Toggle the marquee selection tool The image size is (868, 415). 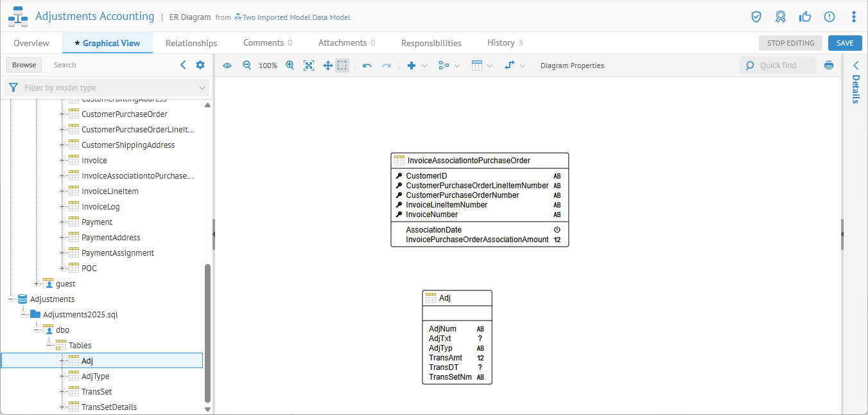pyautogui.click(x=342, y=66)
